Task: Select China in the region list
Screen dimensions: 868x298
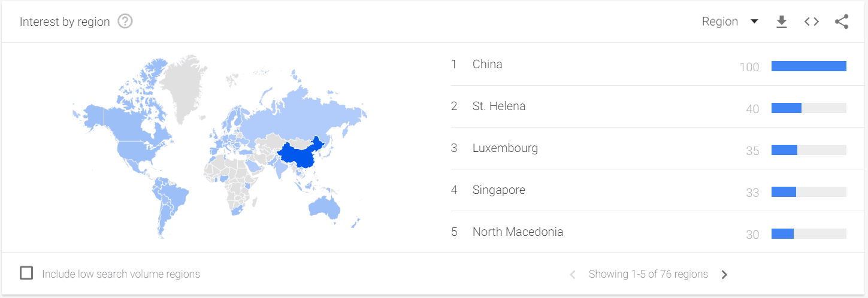Action: (487, 64)
